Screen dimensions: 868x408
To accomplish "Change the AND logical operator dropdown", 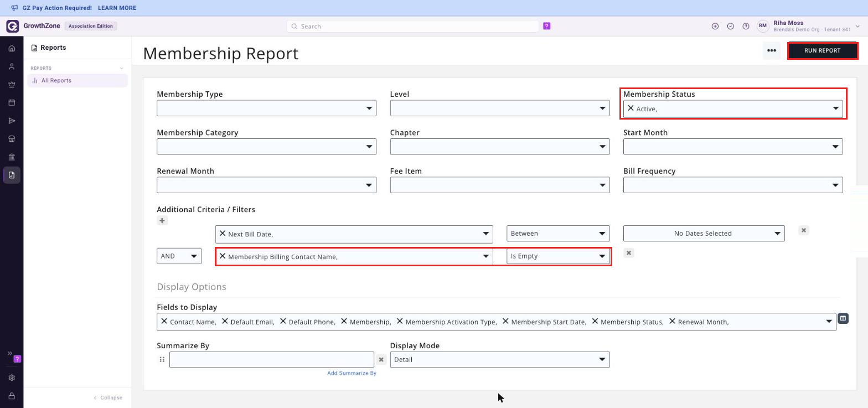I will 179,256.
